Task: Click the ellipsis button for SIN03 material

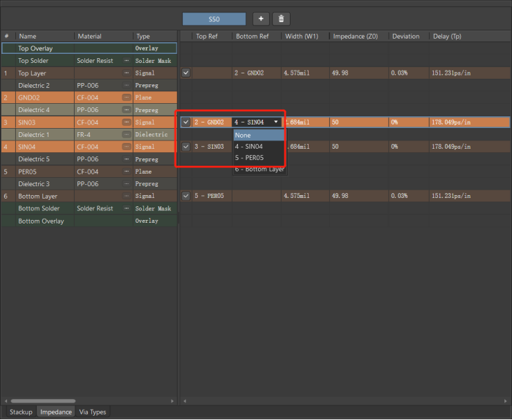Action: click(126, 122)
